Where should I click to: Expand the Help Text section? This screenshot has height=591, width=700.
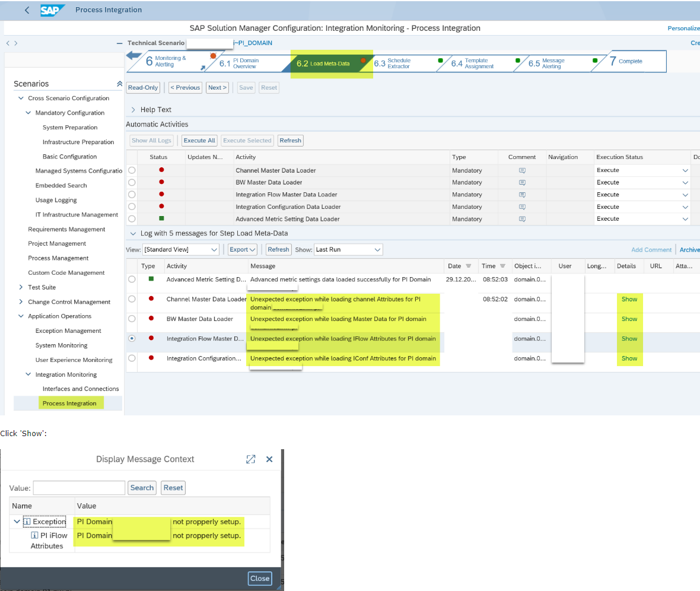point(133,109)
